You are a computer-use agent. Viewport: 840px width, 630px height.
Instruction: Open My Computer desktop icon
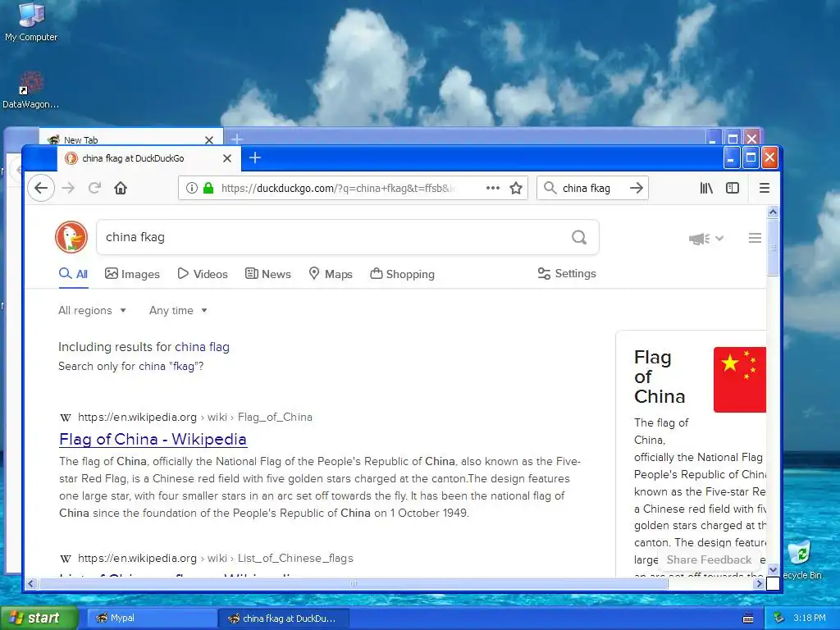[31, 22]
